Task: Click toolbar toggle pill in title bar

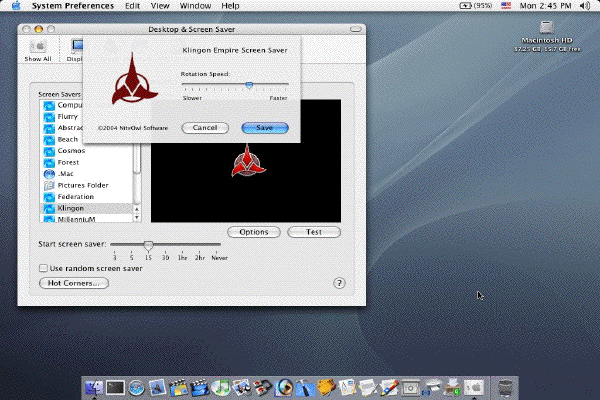Action: [x=355, y=29]
